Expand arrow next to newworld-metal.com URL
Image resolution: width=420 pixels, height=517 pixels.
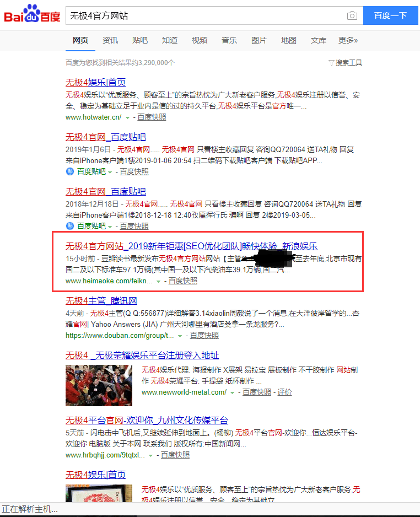pos(232,392)
